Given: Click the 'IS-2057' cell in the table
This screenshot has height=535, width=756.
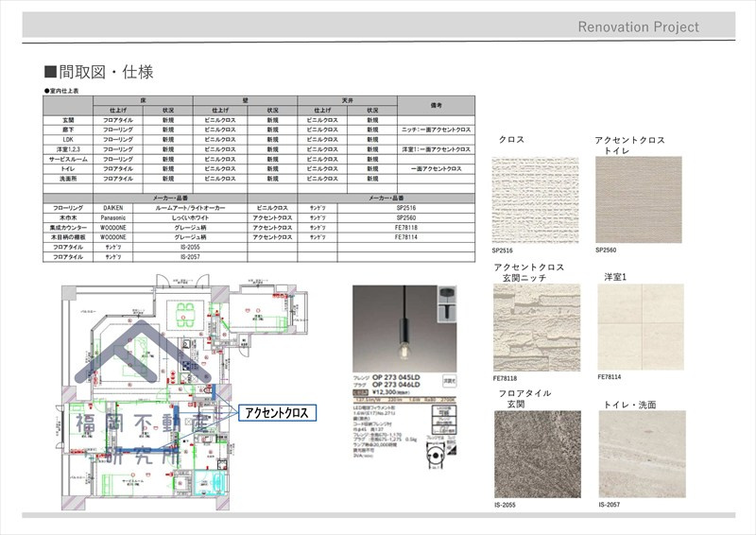Looking at the screenshot, I should click(190, 257).
